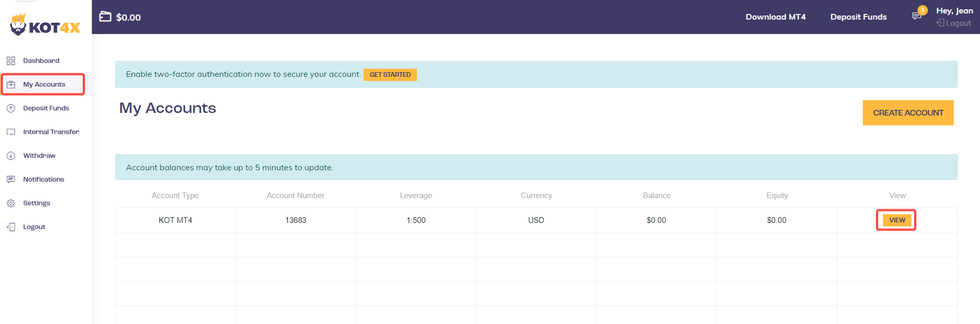Open Dashboard from the sidebar

click(41, 61)
